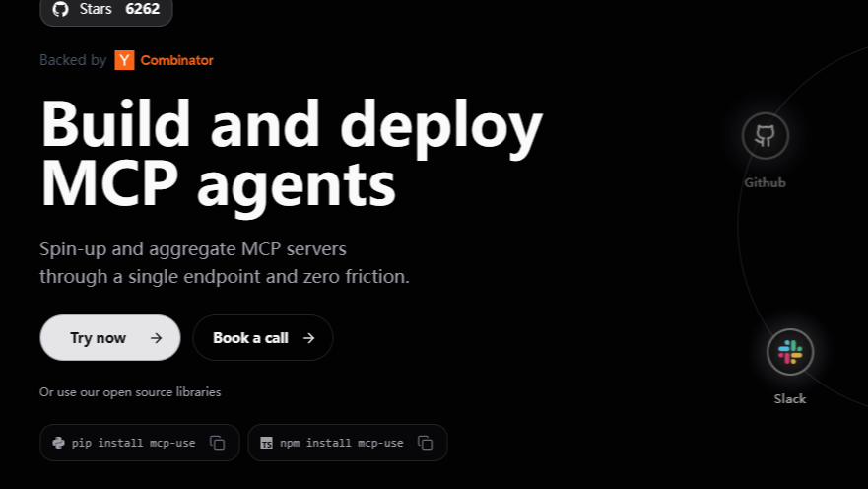
Task: Click the arrow inside the Try now button
Action: click(x=156, y=338)
